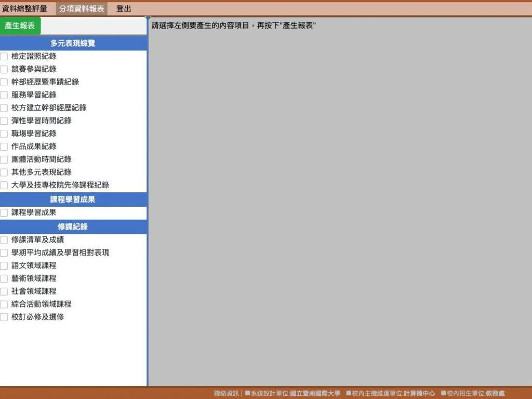
Task: Tick the 校訂必修及選修 checkbox
Action: coord(4,317)
